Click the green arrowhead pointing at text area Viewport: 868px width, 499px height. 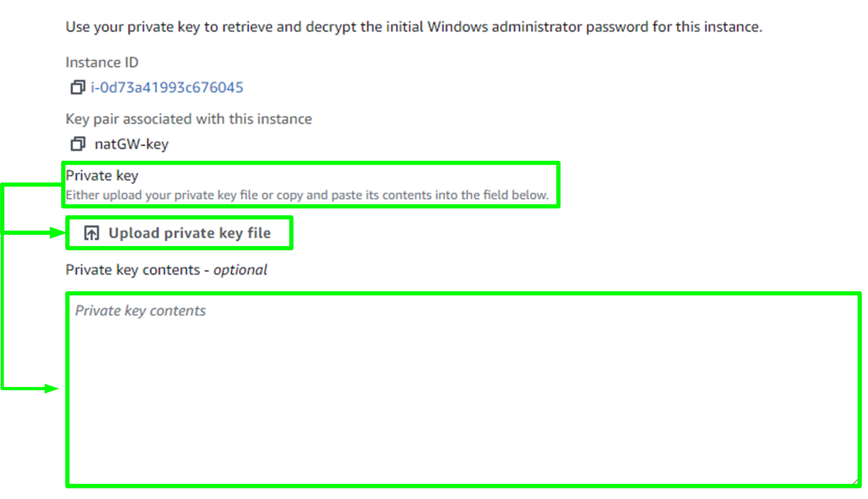pos(52,389)
